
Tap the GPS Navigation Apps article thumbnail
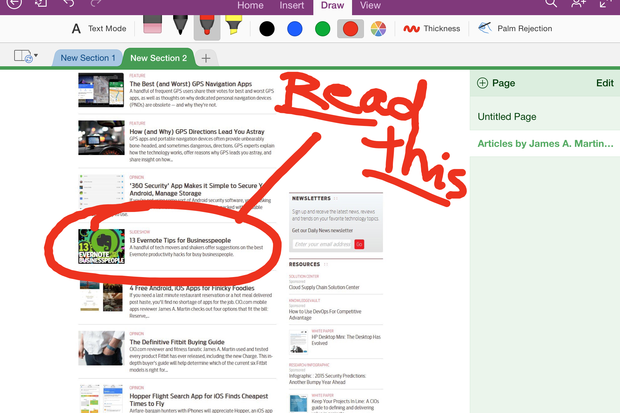pyautogui.click(x=101, y=90)
